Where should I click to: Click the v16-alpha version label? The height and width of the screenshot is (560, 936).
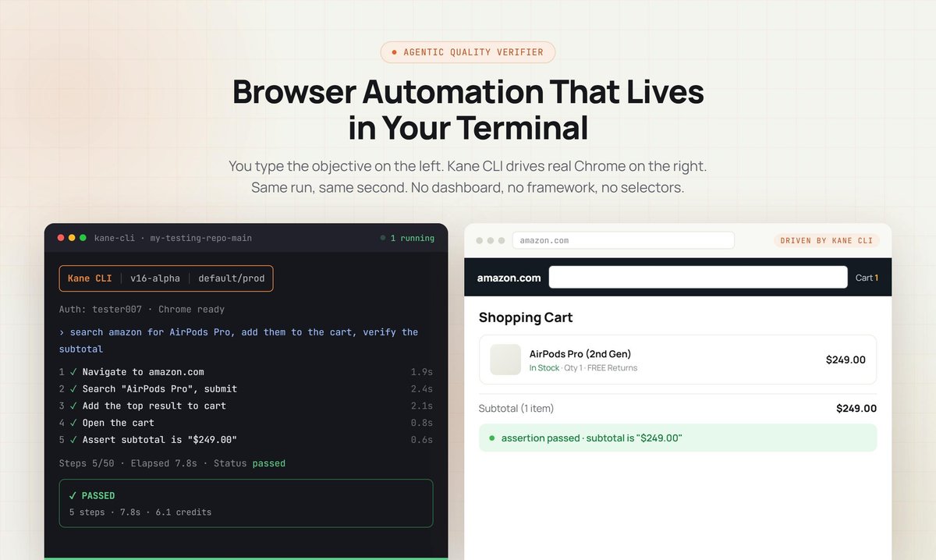click(155, 278)
